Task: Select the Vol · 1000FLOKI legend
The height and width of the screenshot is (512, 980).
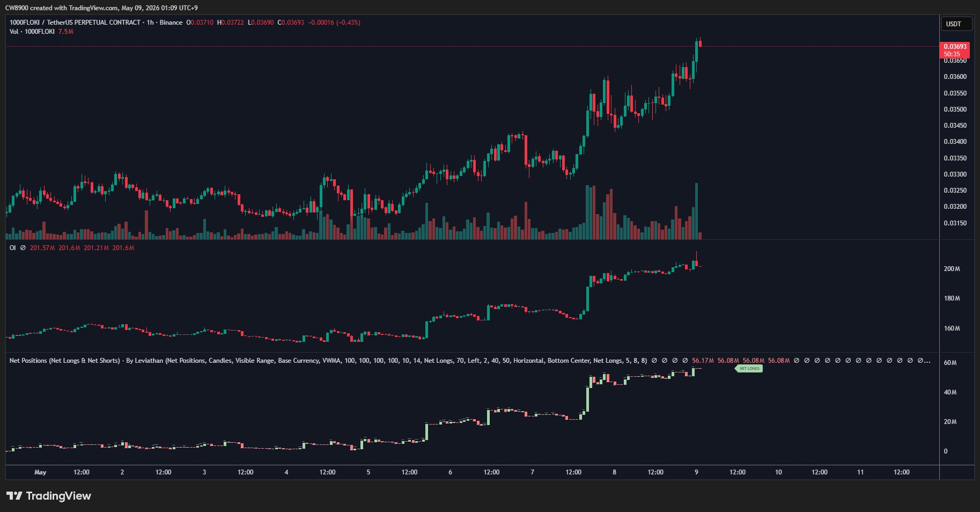Action: [x=32, y=32]
